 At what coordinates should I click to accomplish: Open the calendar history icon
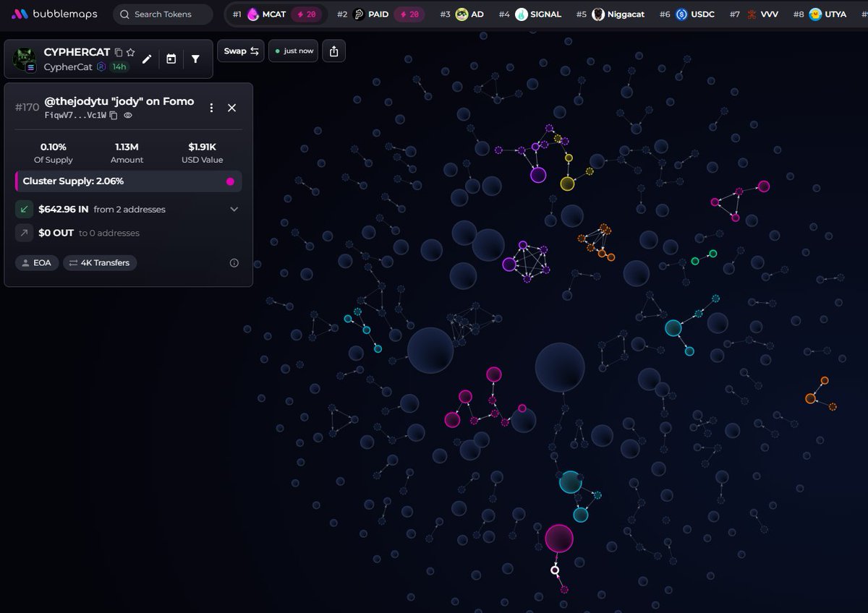[171, 59]
